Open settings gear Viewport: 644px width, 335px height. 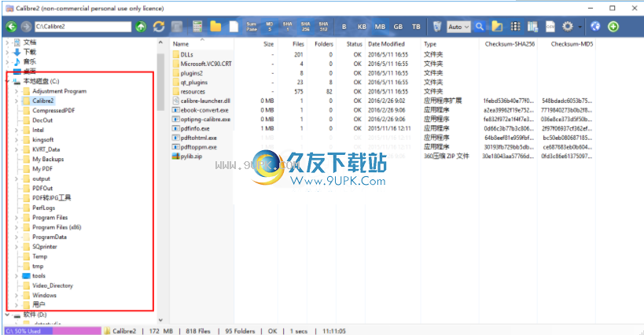tap(568, 27)
